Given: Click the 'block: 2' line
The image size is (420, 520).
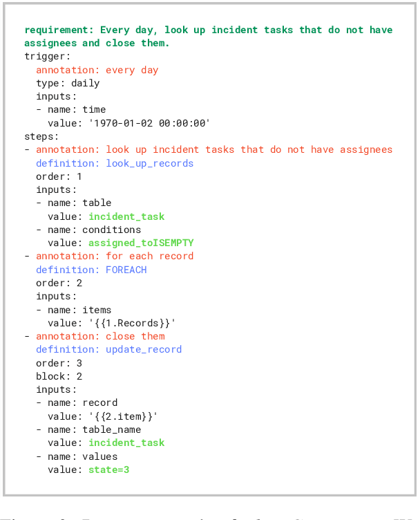Looking at the screenshot, I should click(x=59, y=377).
